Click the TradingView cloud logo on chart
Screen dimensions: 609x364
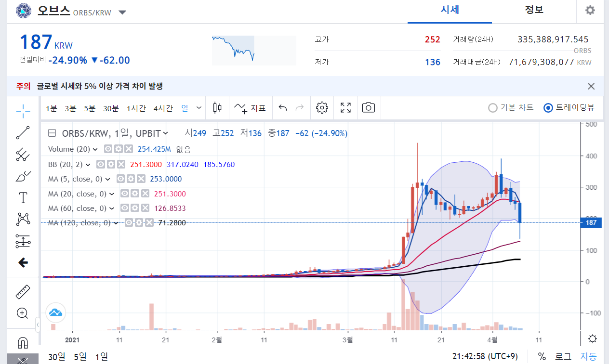(55, 313)
